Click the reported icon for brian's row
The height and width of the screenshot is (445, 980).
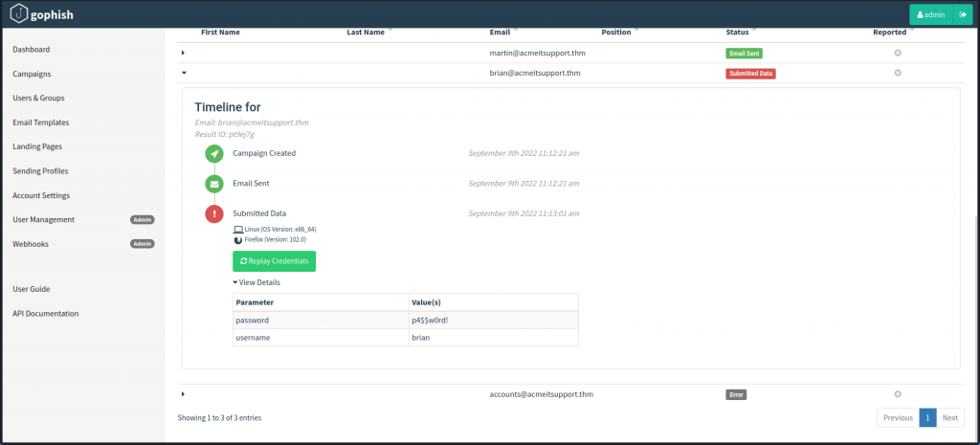898,73
